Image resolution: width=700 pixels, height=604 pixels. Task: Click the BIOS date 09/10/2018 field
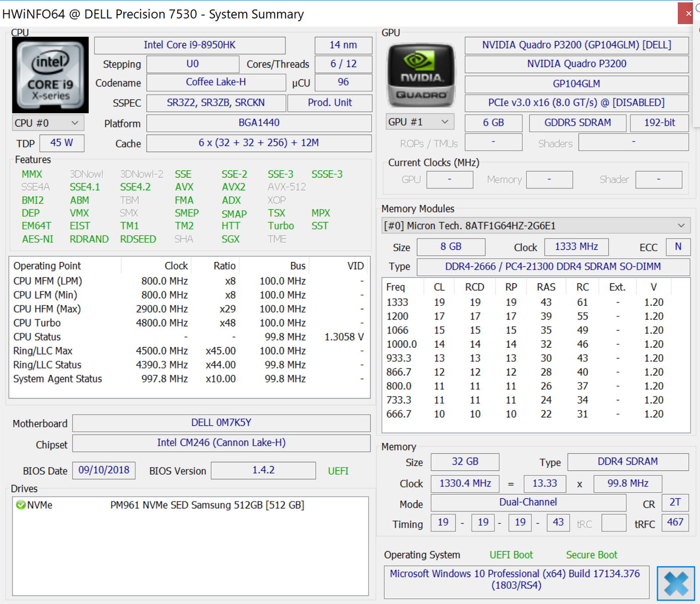pyautogui.click(x=104, y=471)
